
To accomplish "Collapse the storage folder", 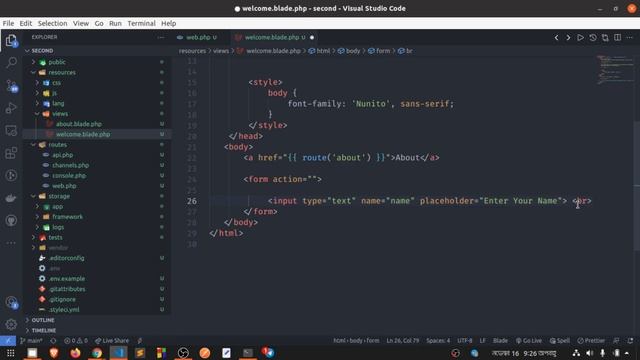I will [59, 196].
